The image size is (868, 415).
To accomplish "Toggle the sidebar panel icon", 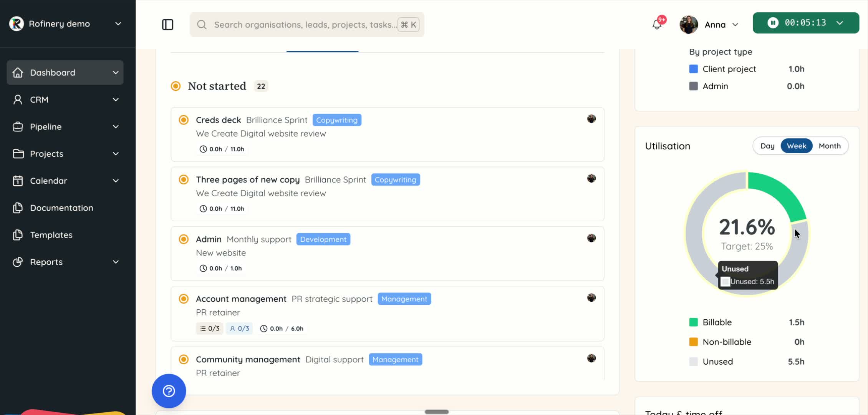I will [168, 25].
